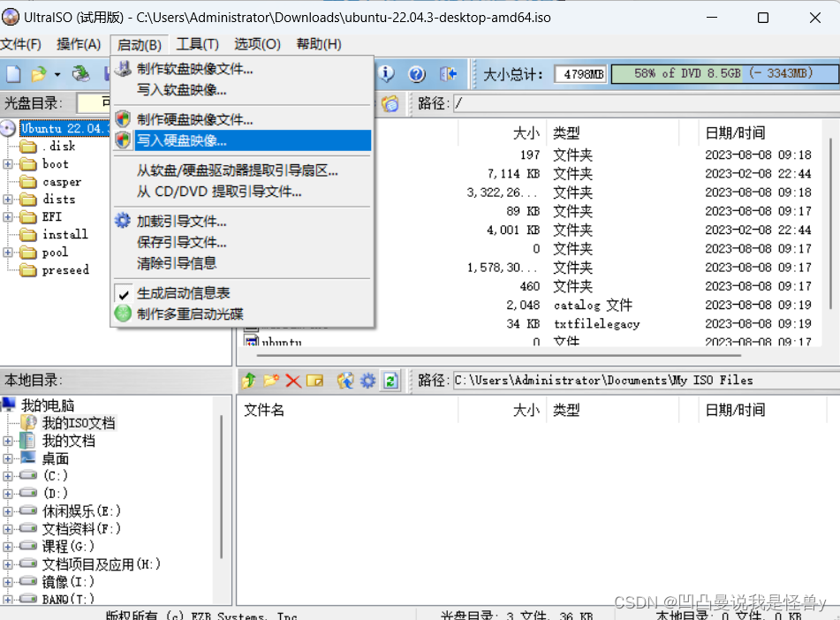Click the Up one folder icon in local toolbar

coord(248,381)
